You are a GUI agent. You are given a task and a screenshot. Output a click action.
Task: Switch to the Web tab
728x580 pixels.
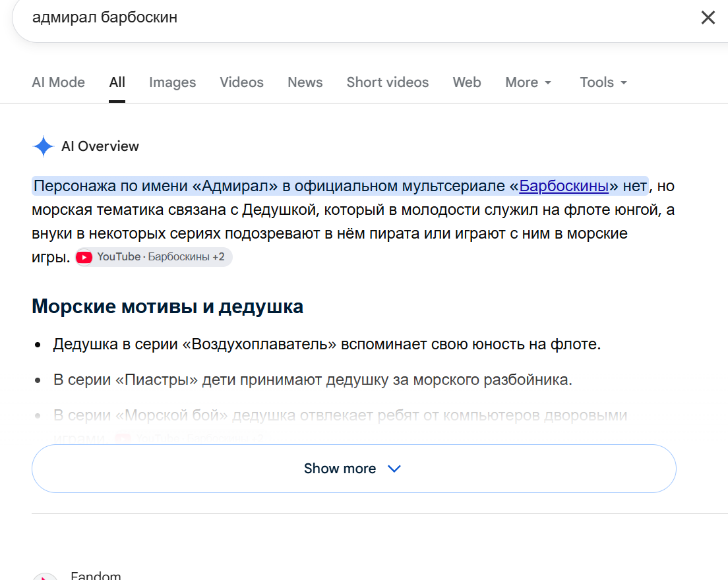click(467, 82)
